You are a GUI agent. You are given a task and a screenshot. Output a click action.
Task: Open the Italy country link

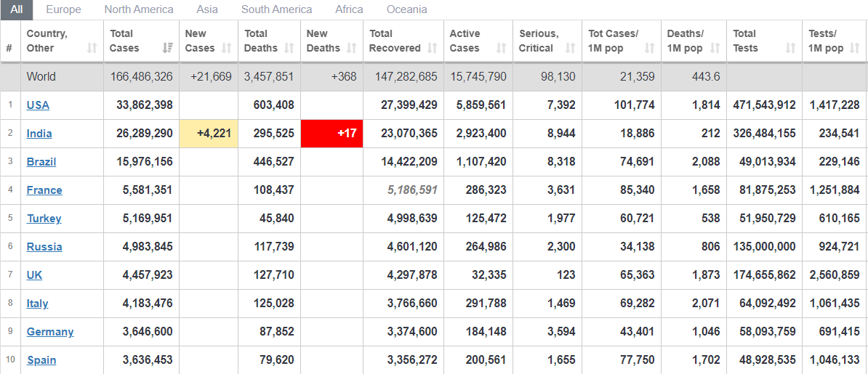37,304
